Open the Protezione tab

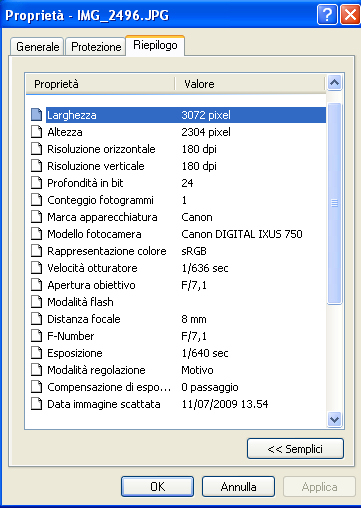96,47
